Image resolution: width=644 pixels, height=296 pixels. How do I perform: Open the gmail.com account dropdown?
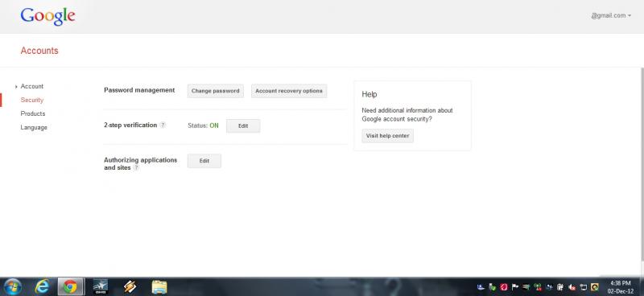tap(611, 15)
